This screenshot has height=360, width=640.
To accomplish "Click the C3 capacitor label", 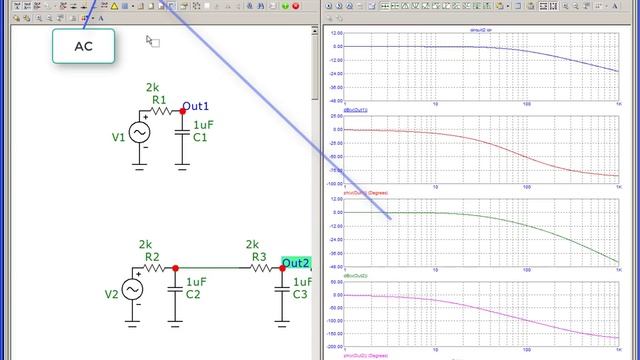I will (x=300, y=294).
